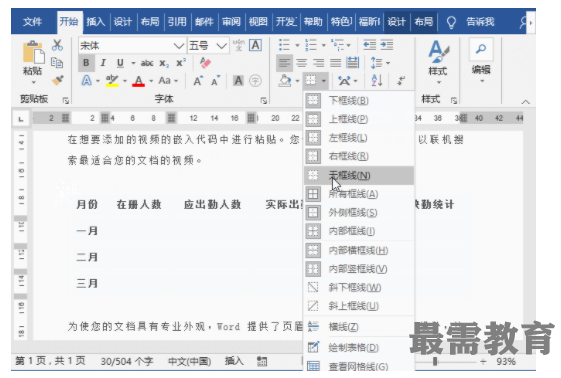Viewport: 561px width, 378px height.
Task: Open the Borders dropdown arrow
Action: [x=323, y=81]
